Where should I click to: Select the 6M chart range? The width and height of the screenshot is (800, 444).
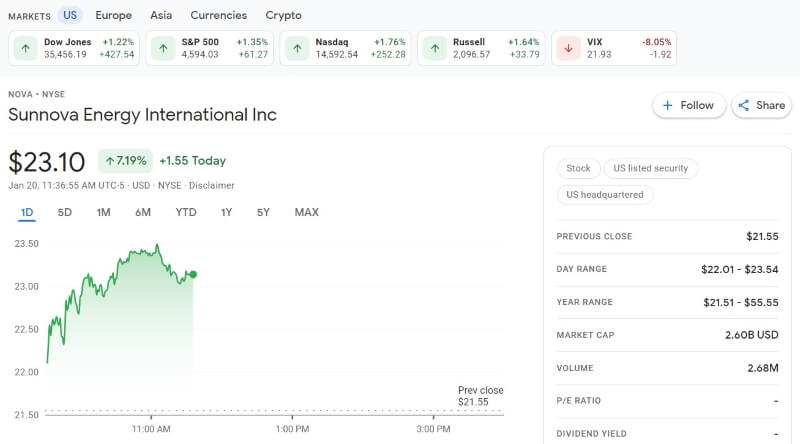143,212
